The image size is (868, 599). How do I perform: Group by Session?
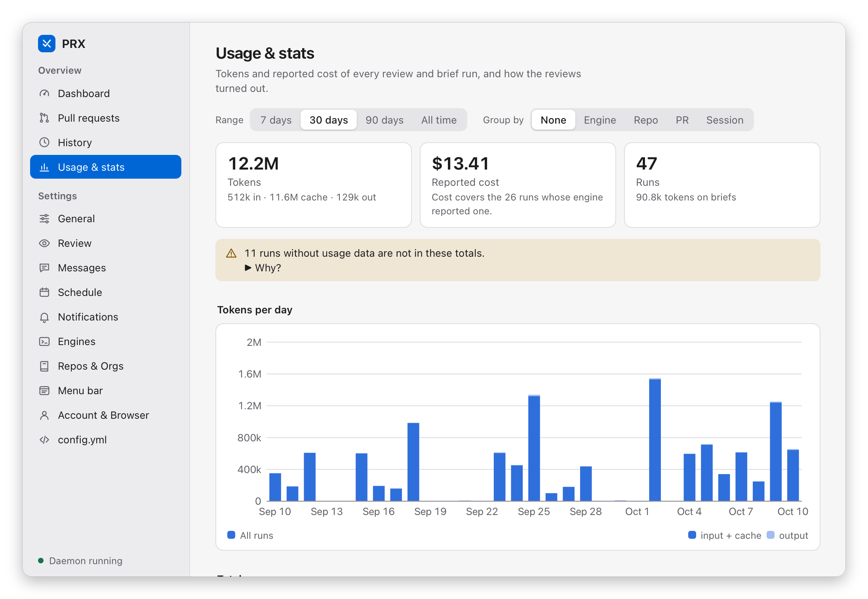[725, 120]
